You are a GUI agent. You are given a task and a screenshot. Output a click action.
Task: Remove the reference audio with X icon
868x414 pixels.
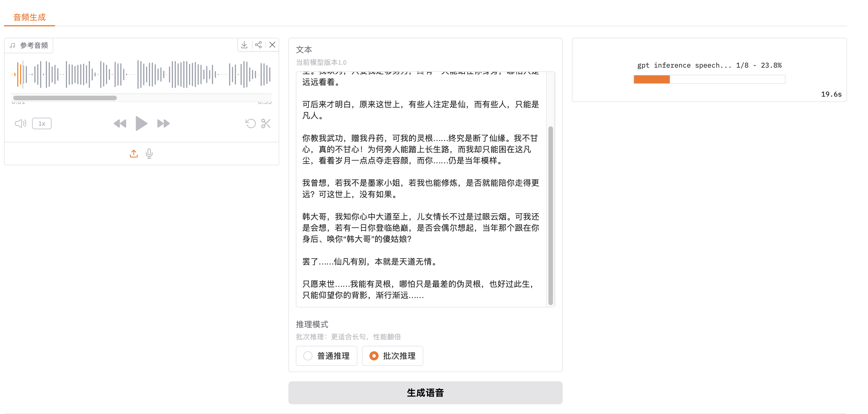272,45
